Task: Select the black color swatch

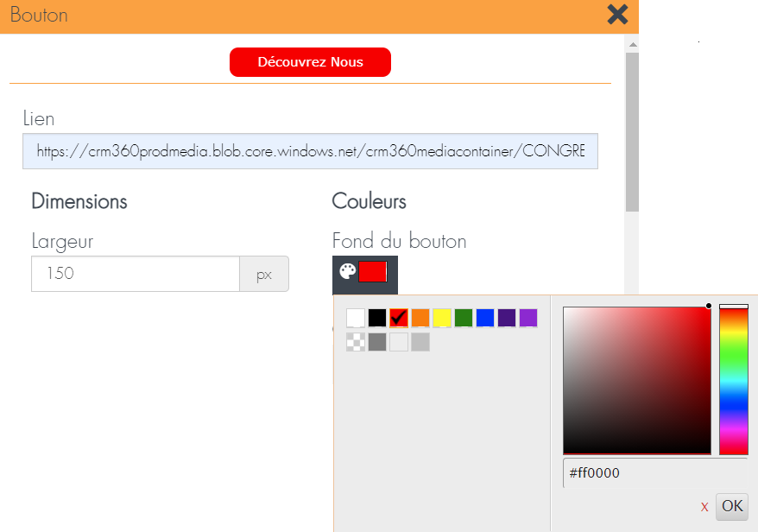Action: point(377,318)
